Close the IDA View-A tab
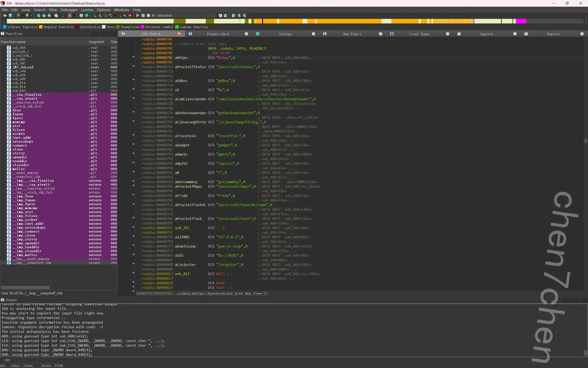Screen dimensions: 588x368 click(179, 34)
